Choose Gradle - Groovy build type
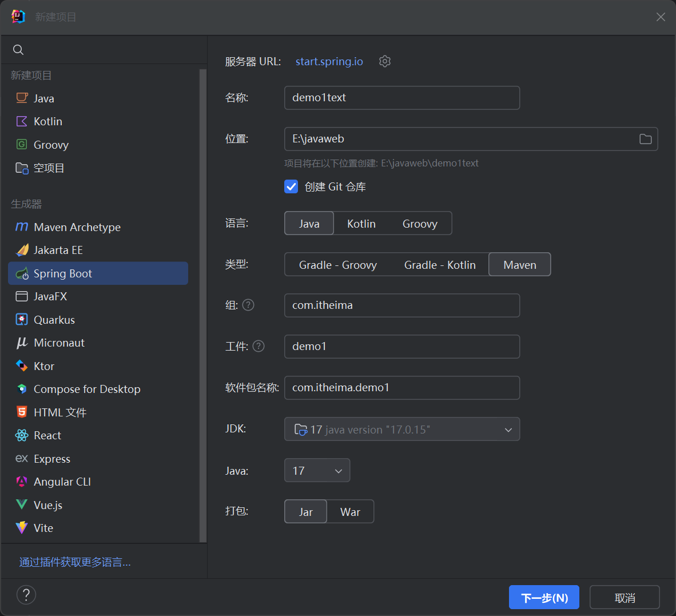Screen dimensions: 676x616 [x=338, y=265]
